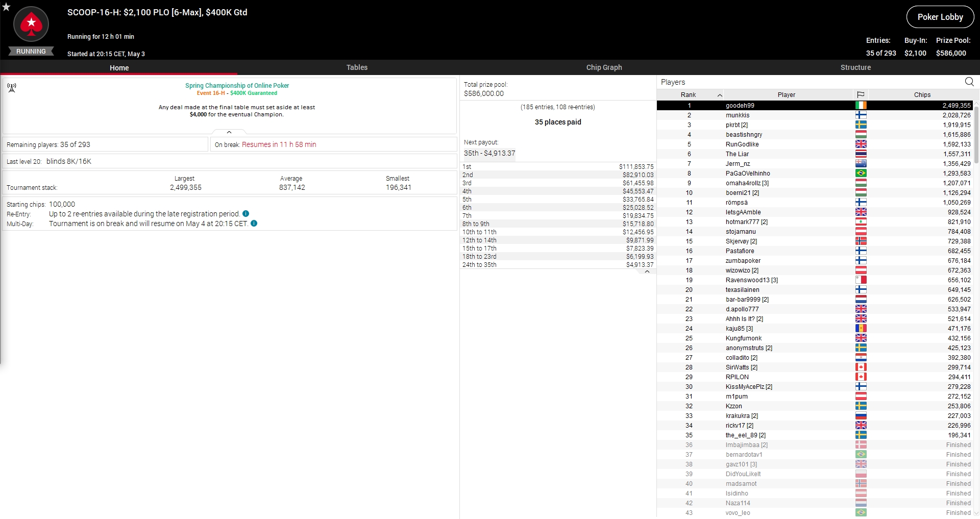
Task: Click next payout 35th value
Action: pyautogui.click(x=489, y=153)
